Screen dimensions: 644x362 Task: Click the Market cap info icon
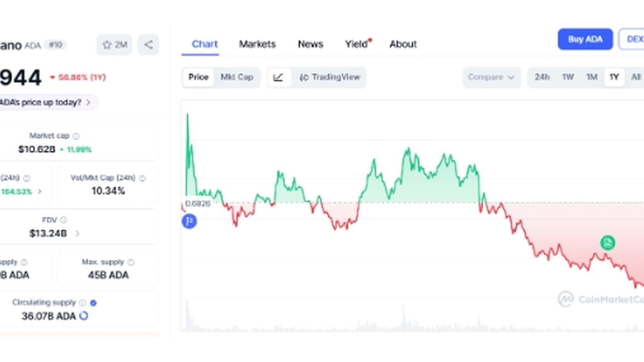[75, 136]
